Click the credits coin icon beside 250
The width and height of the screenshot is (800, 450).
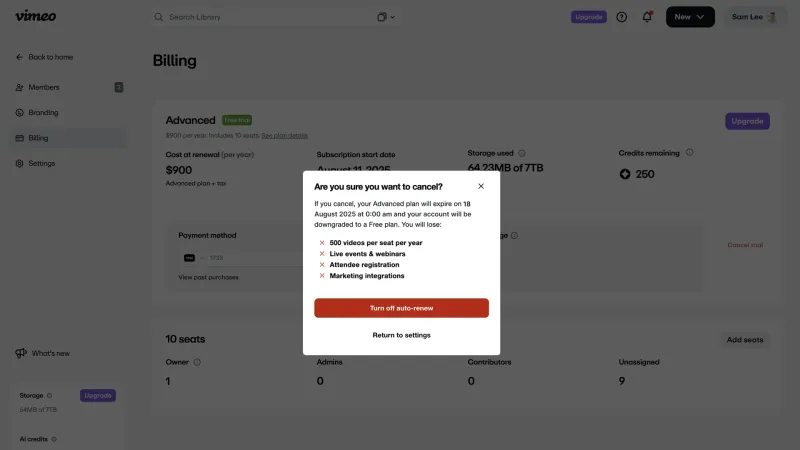625,174
